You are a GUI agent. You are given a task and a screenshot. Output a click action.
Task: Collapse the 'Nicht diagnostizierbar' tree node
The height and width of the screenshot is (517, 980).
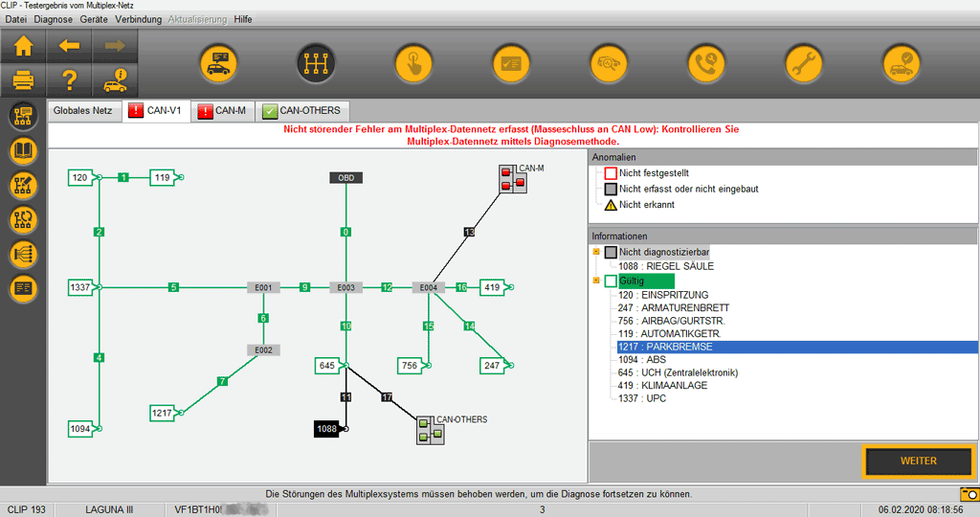coord(596,252)
